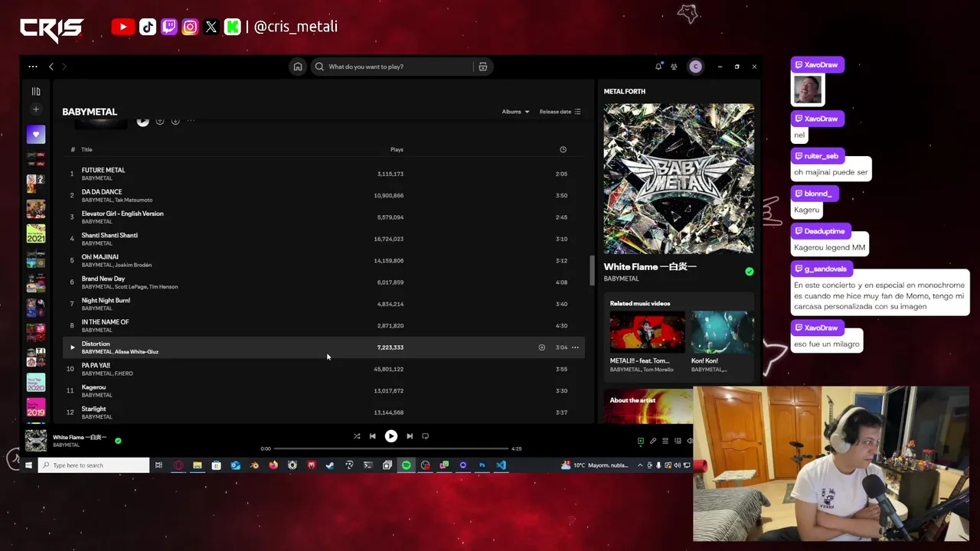Toggle saved check in bottom now-playing bar
Viewport: 980px width, 551px height.
(x=118, y=441)
